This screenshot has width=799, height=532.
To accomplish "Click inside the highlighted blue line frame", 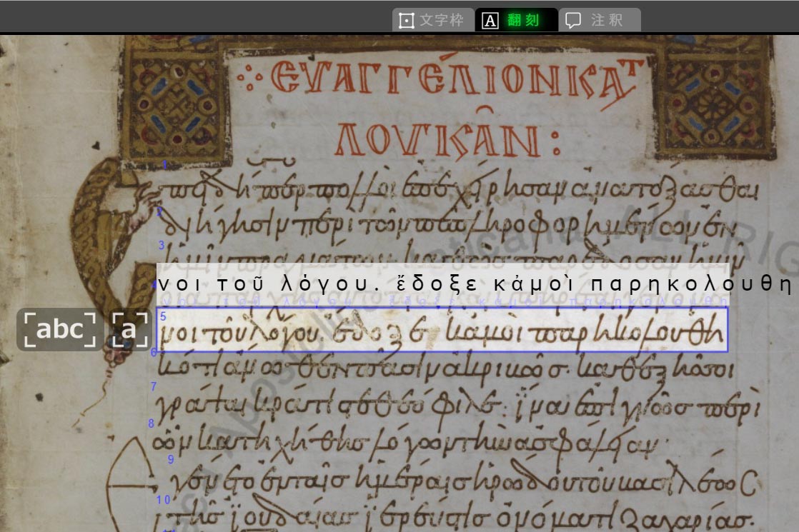I will coord(442,330).
